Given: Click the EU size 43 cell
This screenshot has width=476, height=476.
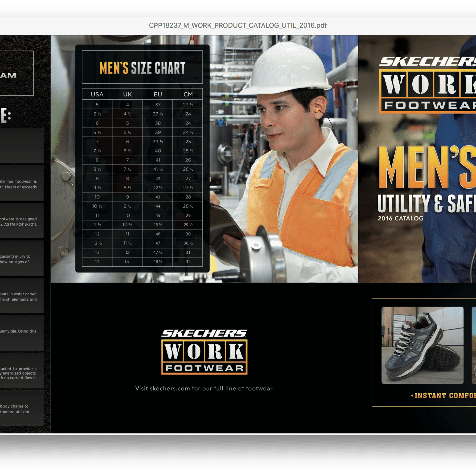Looking at the screenshot, I should click(158, 197).
